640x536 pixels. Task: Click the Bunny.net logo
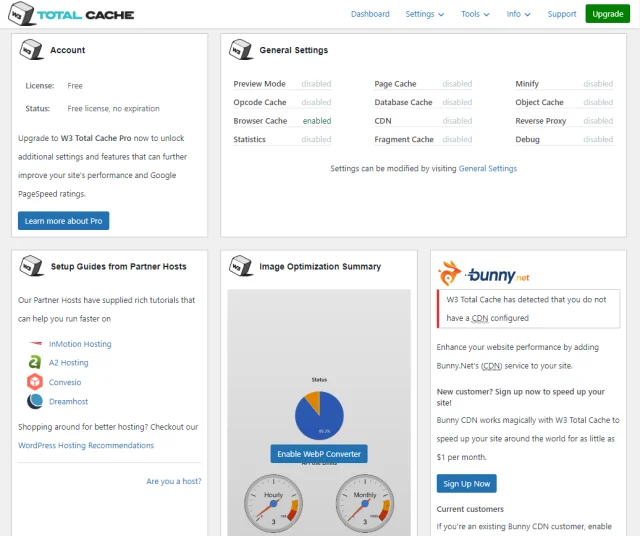484,272
